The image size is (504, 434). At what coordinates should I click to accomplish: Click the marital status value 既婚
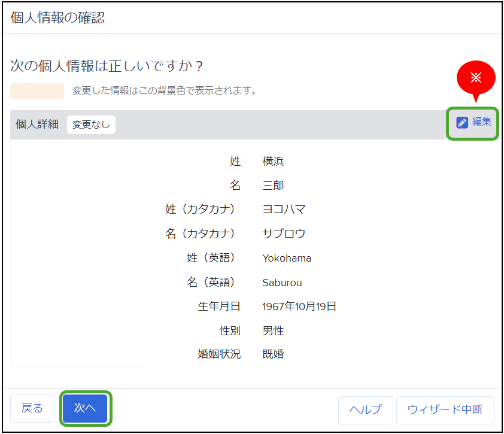273,354
